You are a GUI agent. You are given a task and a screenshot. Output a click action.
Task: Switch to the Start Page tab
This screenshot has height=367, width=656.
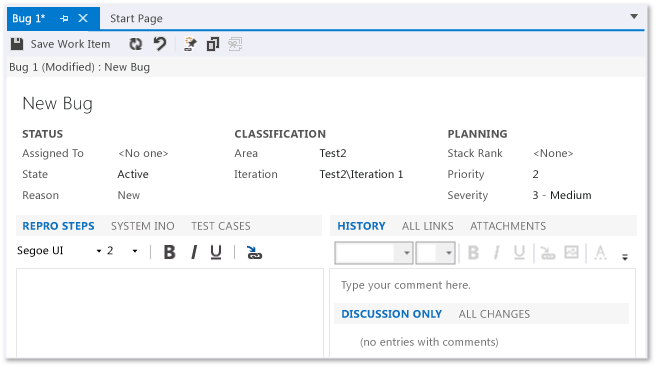[136, 18]
